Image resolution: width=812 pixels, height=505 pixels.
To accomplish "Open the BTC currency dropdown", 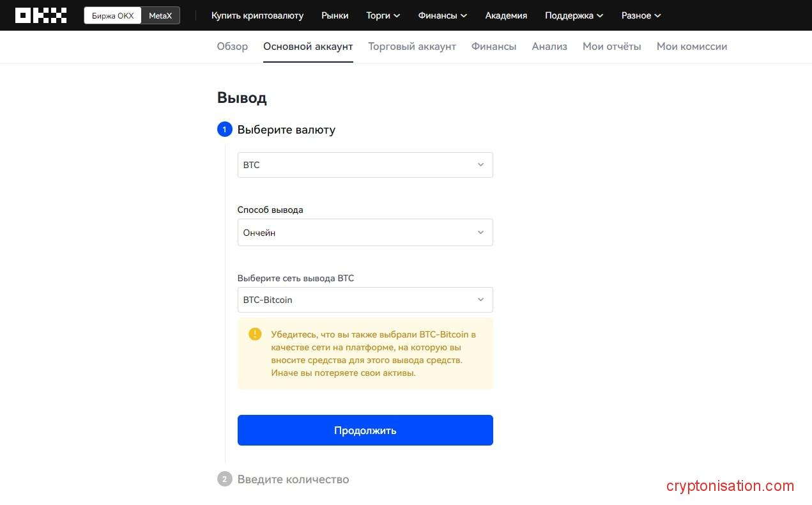I will [365, 165].
